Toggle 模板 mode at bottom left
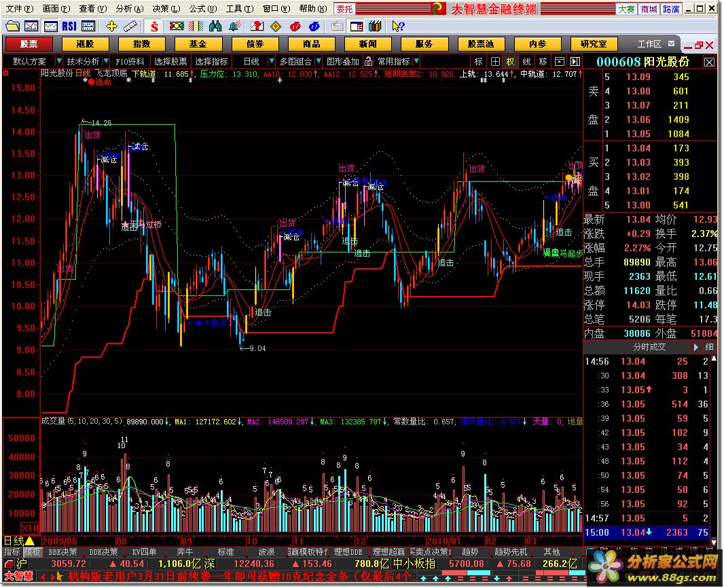The width and height of the screenshot is (724, 588). (33, 551)
